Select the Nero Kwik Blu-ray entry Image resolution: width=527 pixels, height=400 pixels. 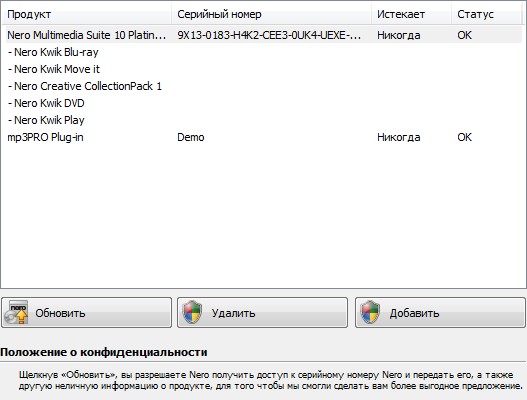pos(53,52)
